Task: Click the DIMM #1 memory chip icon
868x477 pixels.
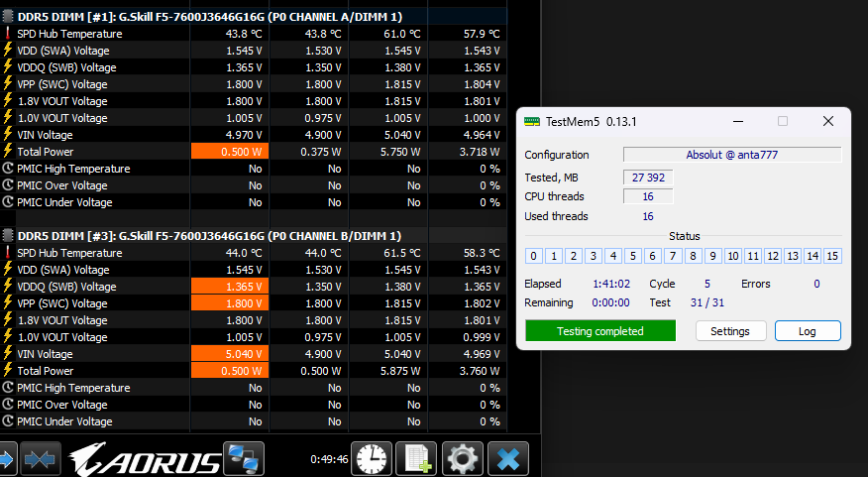Action: click(x=8, y=17)
